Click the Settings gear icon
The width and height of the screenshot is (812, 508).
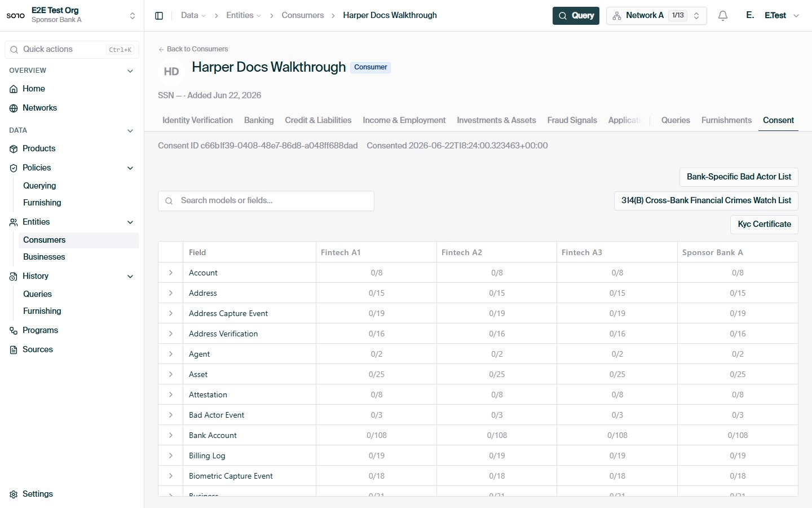tap(14, 494)
